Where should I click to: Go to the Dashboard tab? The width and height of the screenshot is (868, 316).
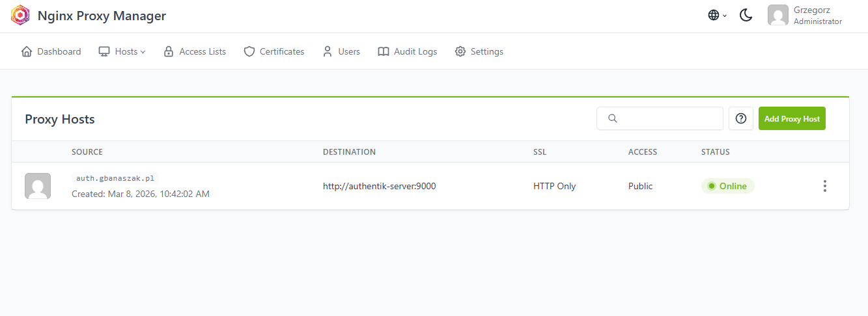[x=51, y=51]
